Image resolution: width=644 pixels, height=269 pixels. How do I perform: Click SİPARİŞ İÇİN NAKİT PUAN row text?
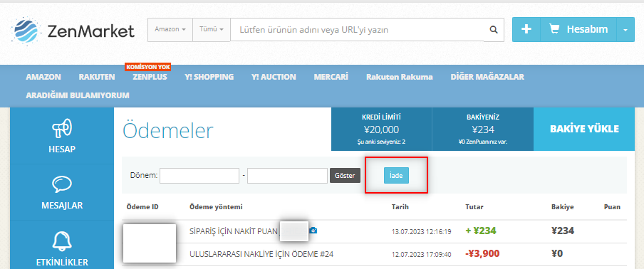coord(234,231)
